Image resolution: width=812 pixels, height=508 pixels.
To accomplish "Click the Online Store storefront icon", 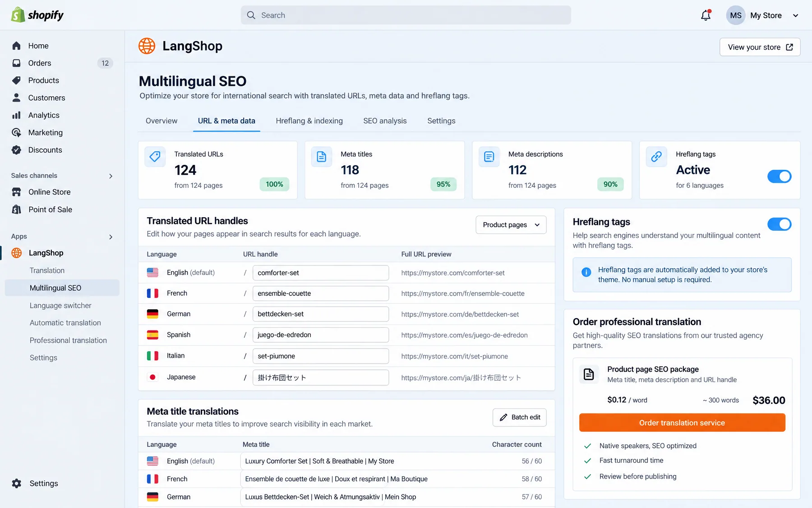I will click(17, 192).
